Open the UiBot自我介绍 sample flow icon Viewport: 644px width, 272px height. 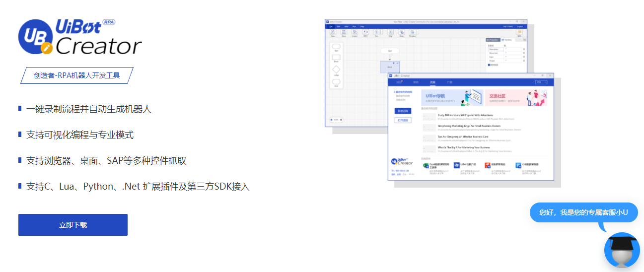[457, 165]
